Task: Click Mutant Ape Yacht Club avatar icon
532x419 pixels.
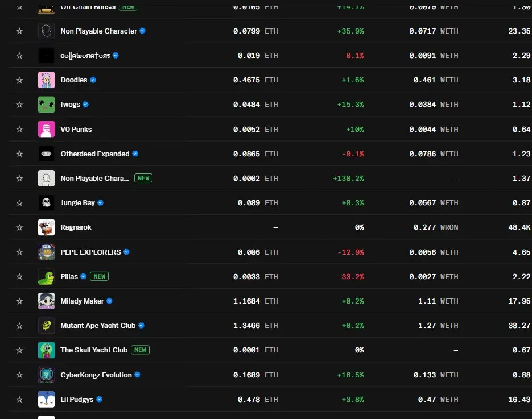Action: point(46,325)
